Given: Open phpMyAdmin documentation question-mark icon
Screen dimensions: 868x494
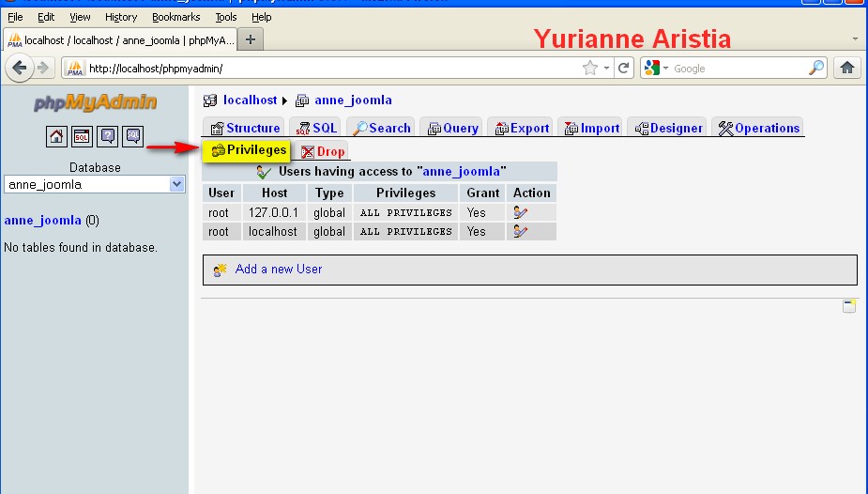Looking at the screenshot, I should [x=107, y=136].
